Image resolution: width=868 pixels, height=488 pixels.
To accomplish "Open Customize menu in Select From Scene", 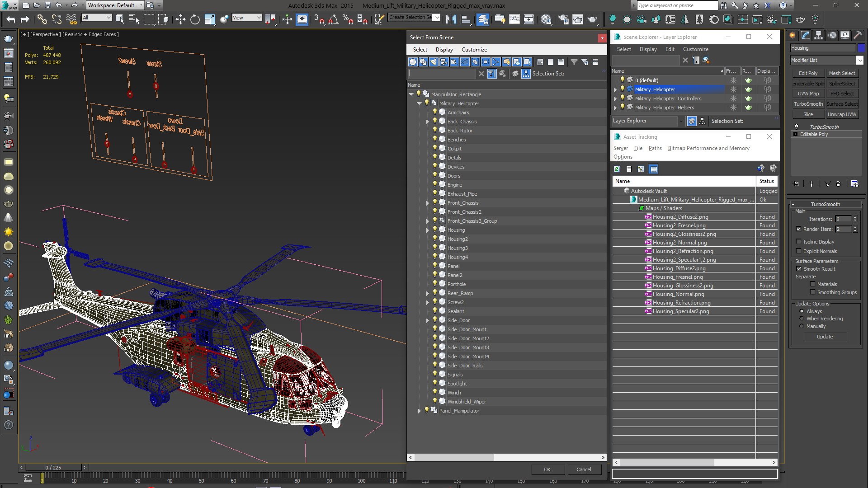I will click(x=474, y=50).
